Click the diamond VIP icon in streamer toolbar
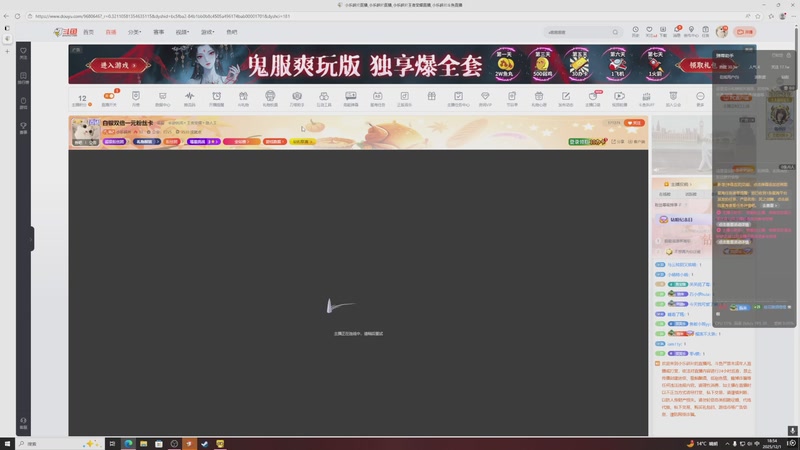 pyautogui.click(x=485, y=96)
